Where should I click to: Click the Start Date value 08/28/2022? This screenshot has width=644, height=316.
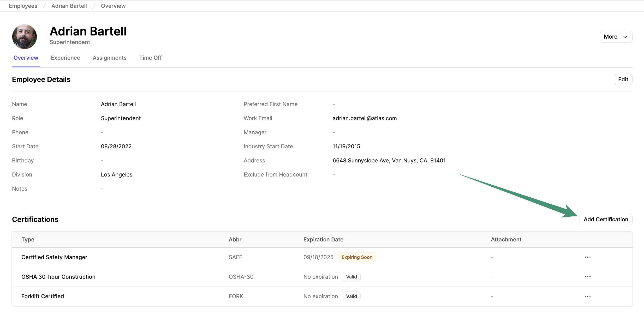pyautogui.click(x=116, y=147)
